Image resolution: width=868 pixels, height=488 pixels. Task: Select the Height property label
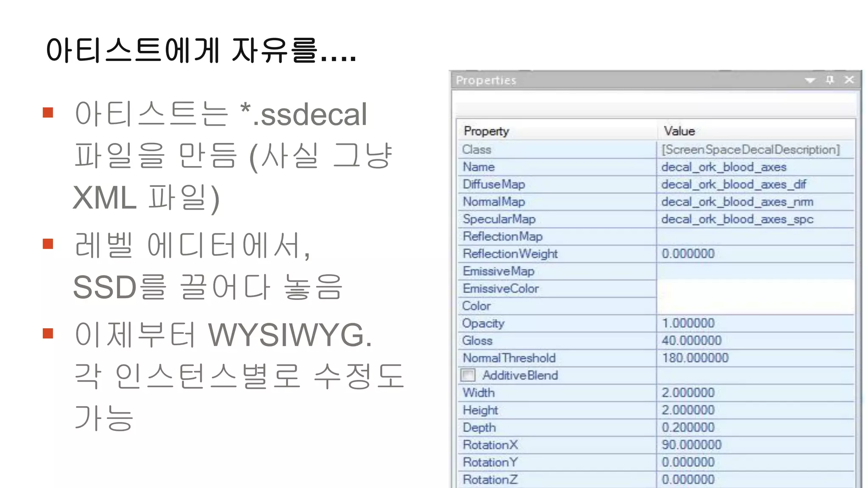[480, 410]
